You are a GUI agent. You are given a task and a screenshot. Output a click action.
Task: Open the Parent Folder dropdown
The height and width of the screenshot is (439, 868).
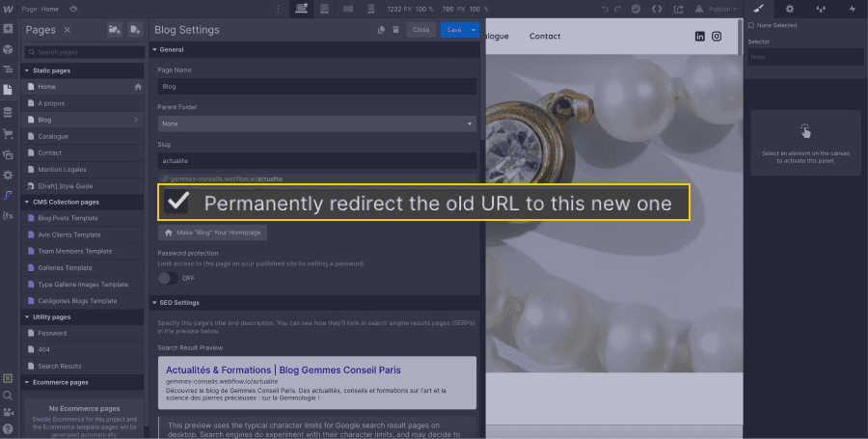(x=316, y=124)
